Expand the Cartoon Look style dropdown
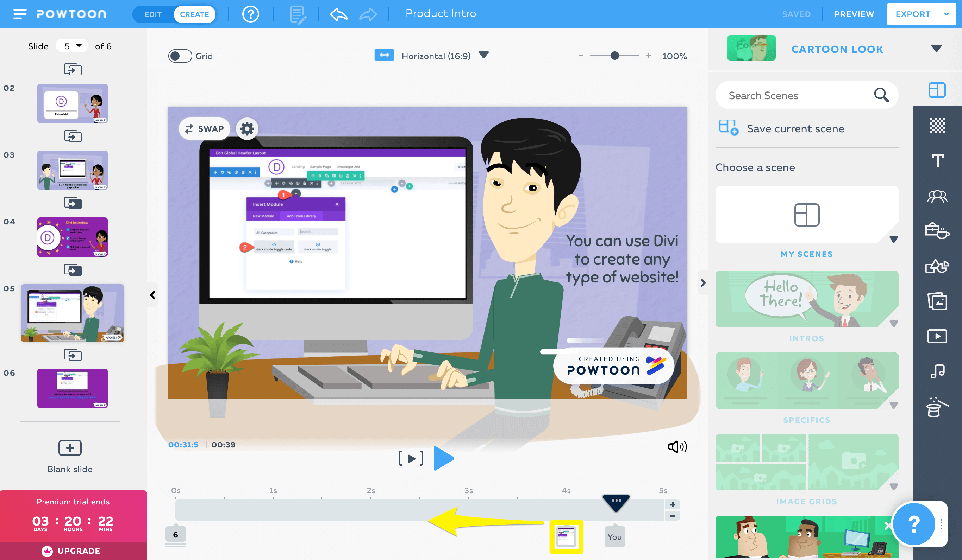 coord(936,49)
